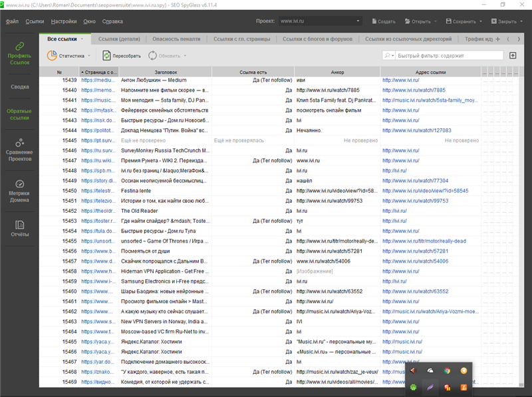The image size is (532, 397).
Task: Click the Пересобрать rebuild icon
Action: point(106,56)
